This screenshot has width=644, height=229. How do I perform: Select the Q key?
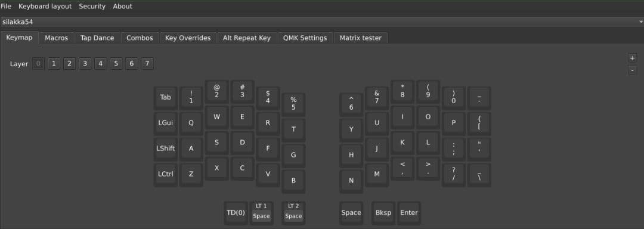191,123
